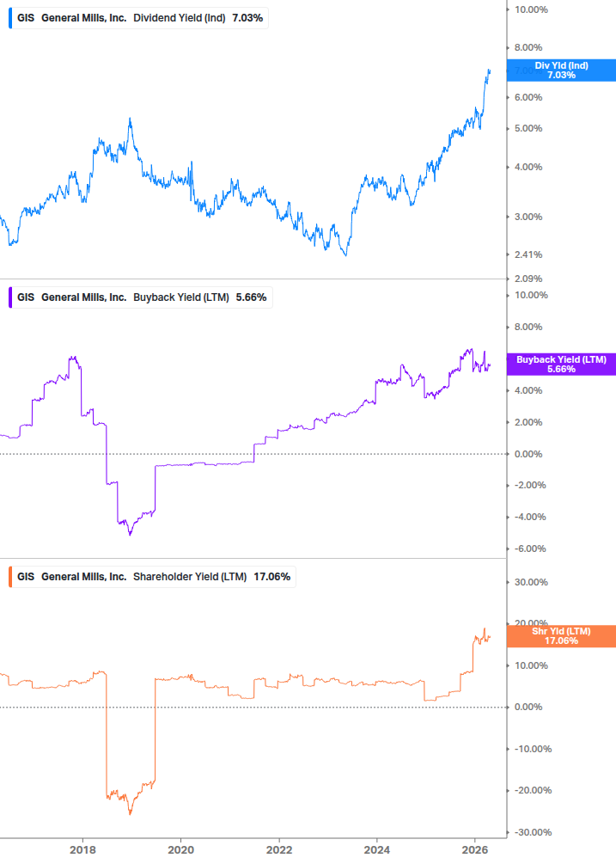This screenshot has width=616, height=864.
Task: Click the 2.41% tick on dividend yield axis
Action: pyautogui.click(x=528, y=254)
